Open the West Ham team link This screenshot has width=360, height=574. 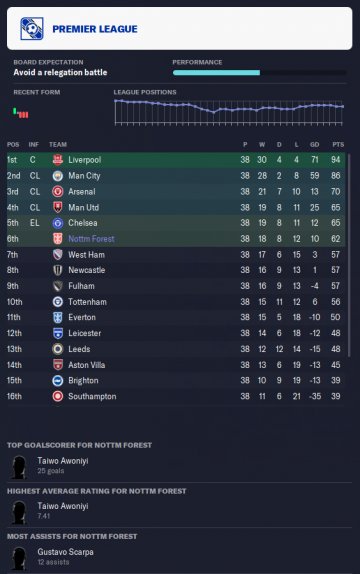86,254
